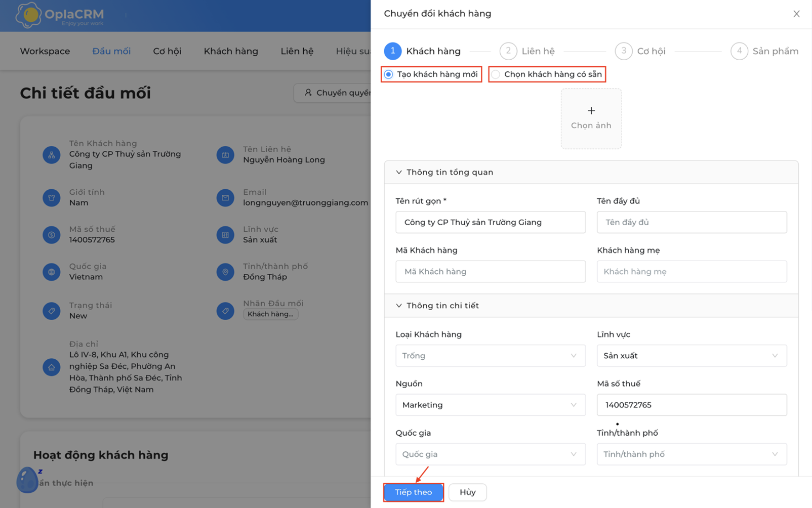The height and width of the screenshot is (508, 812).
Task: Click the sleeping mascot assistant icon
Action: click(x=27, y=480)
